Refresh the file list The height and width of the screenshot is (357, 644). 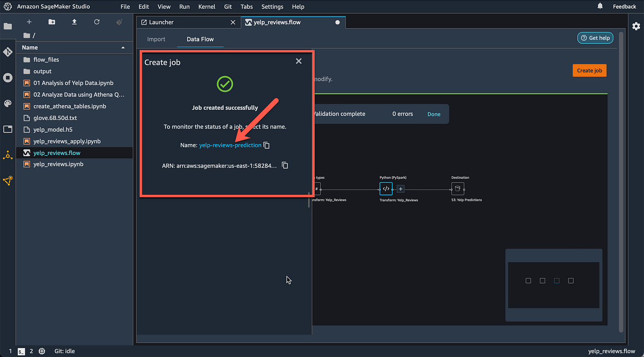point(97,22)
